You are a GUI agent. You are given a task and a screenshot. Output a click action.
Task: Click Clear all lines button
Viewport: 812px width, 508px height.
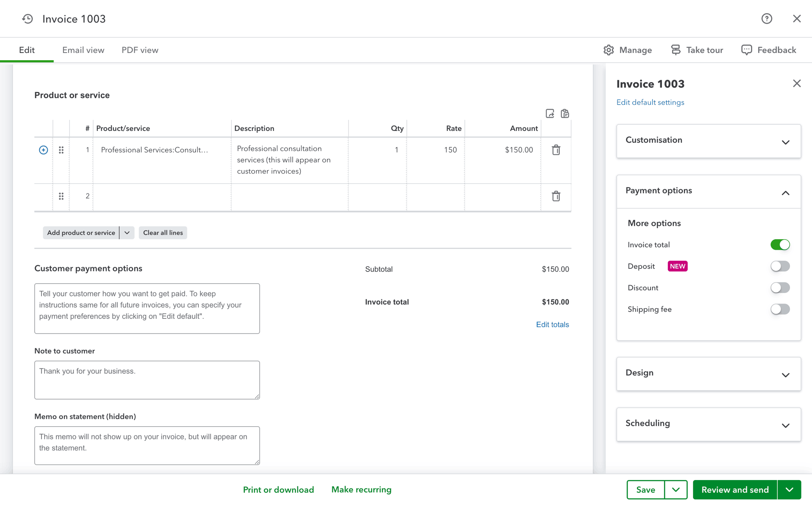pyautogui.click(x=163, y=233)
